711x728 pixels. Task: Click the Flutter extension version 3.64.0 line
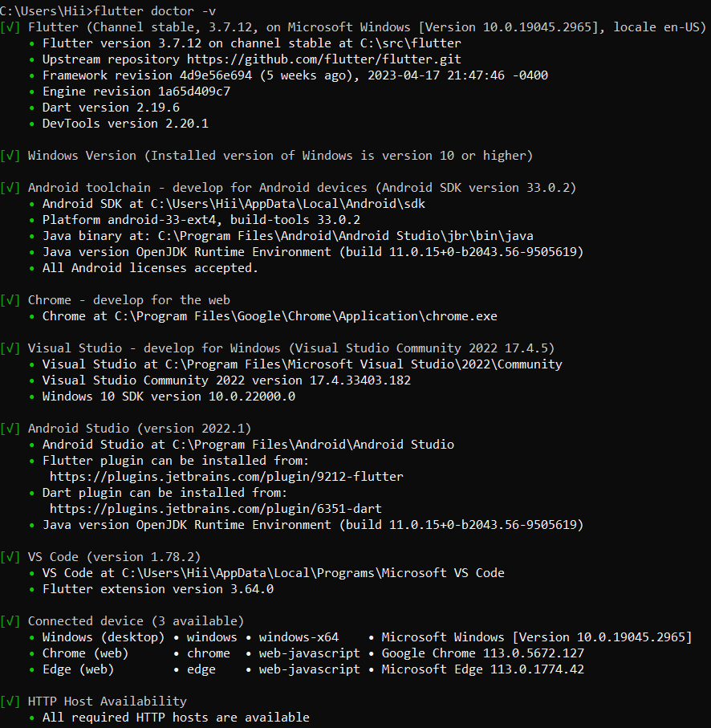[x=157, y=589]
